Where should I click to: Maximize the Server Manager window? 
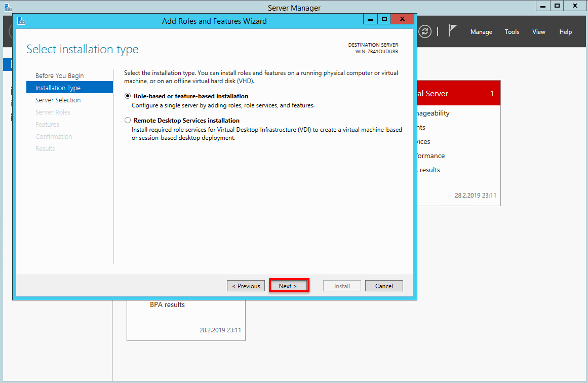pos(557,6)
